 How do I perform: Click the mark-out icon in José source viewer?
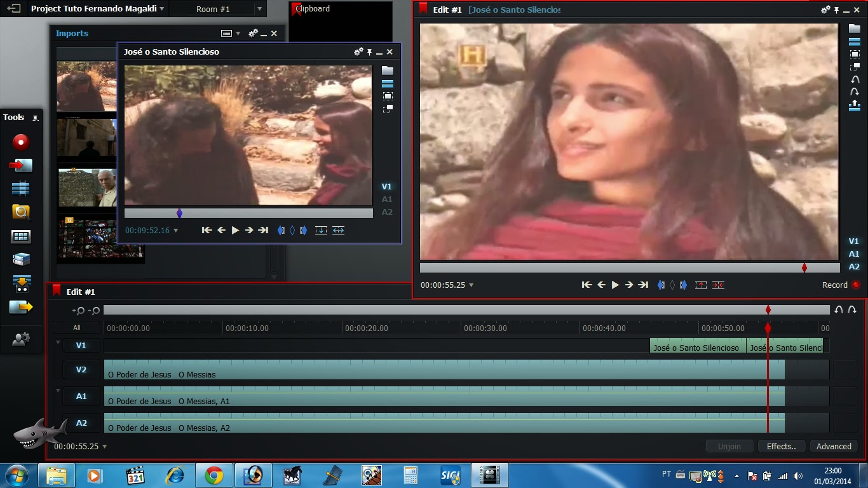[303, 230]
